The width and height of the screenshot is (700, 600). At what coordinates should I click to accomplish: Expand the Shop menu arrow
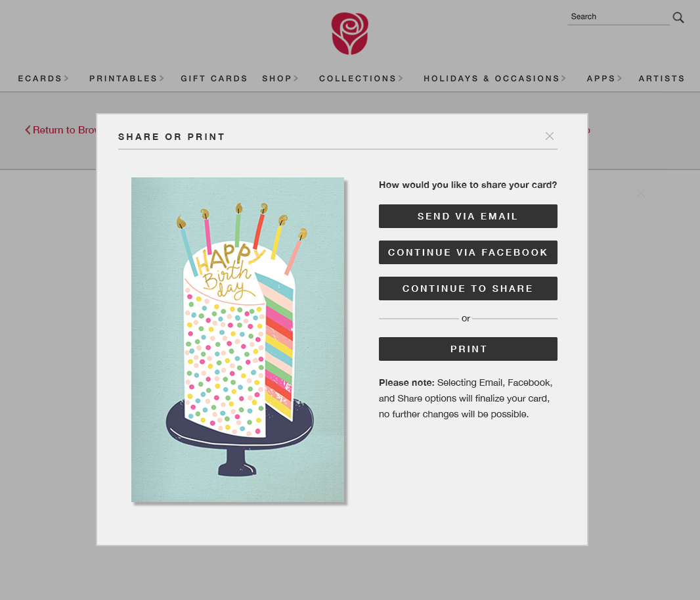[296, 79]
